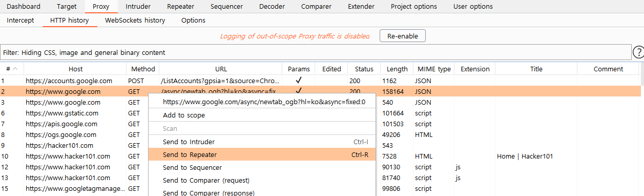644x196 pixels.
Task: Sort by the Extension column header
Action: point(475,69)
